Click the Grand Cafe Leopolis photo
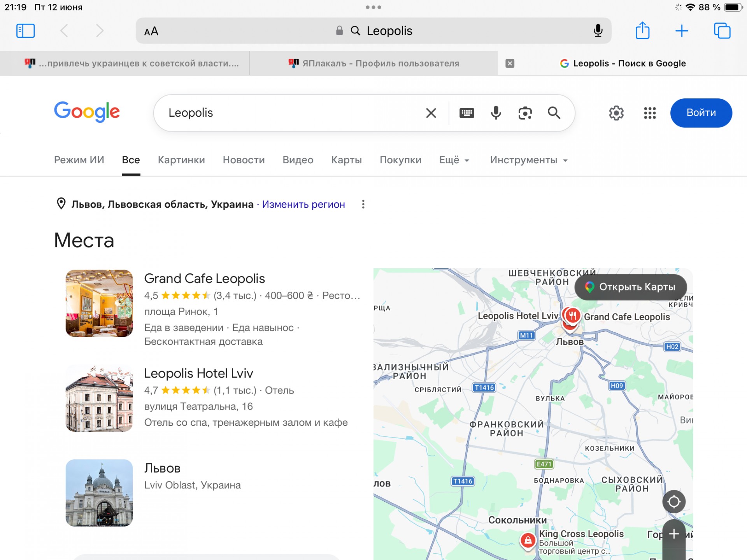Viewport: 747px width, 560px height. point(99,303)
